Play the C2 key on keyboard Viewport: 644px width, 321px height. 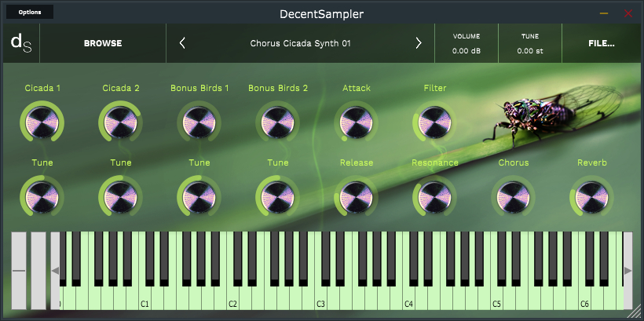(x=233, y=298)
